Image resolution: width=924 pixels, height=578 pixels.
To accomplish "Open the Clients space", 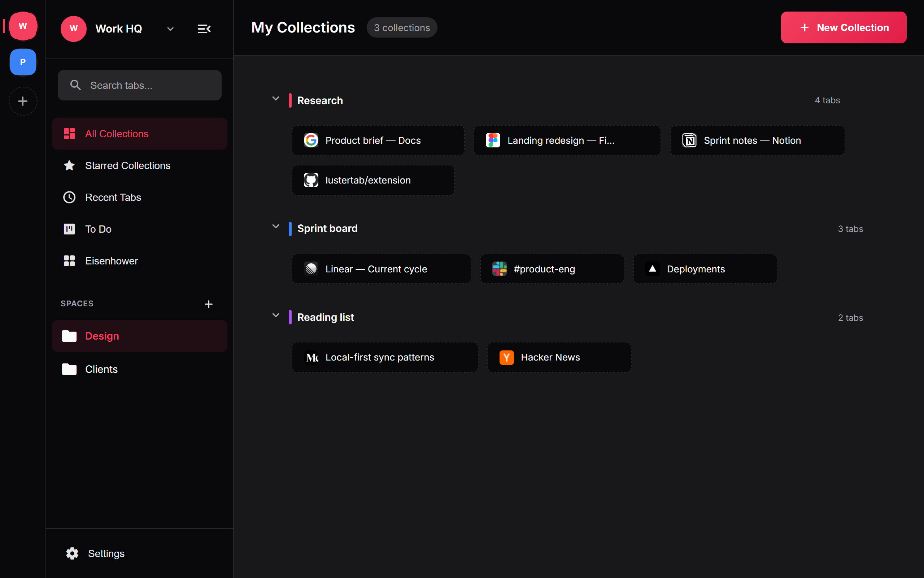I will (139, 369).
